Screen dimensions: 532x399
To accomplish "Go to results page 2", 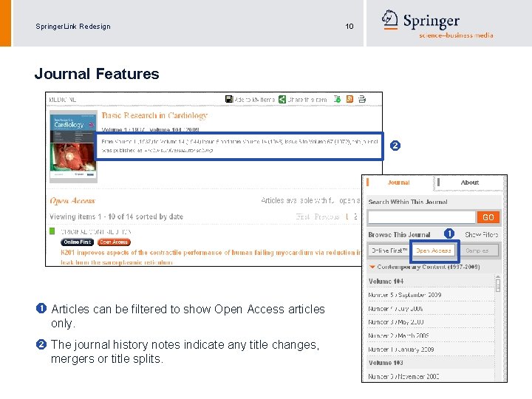I will point(355,216).
